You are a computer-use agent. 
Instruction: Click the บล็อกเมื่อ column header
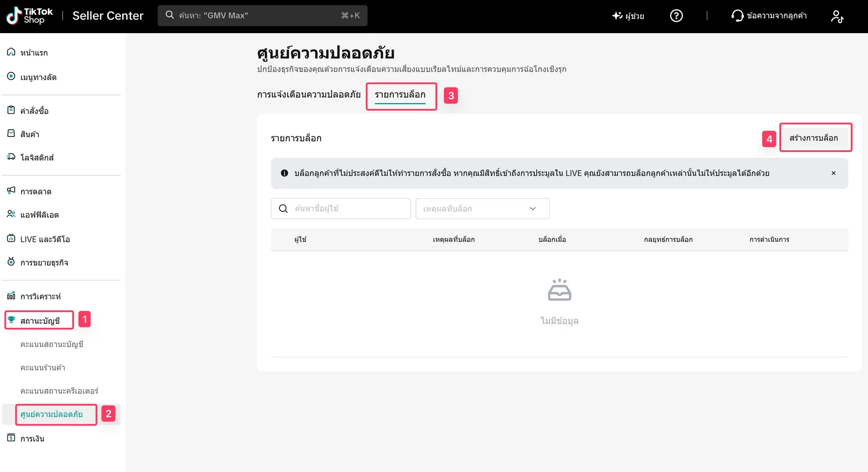tap(552, 239)
